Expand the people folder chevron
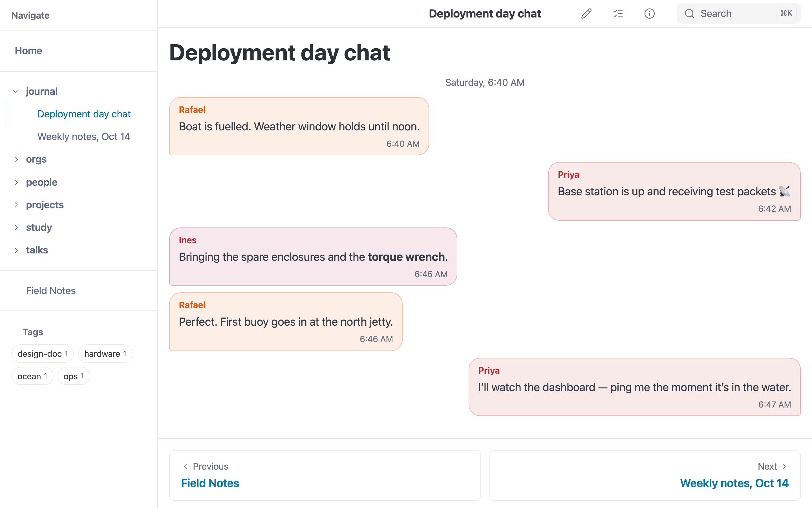 click(x=16, y=182)
